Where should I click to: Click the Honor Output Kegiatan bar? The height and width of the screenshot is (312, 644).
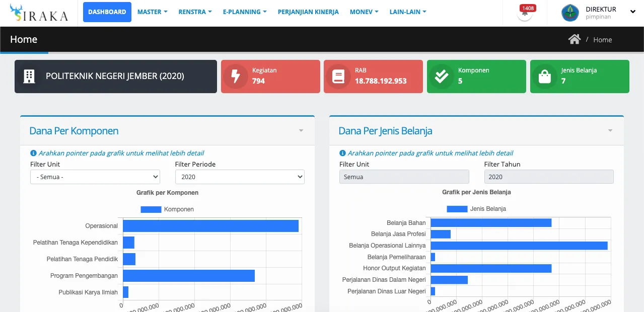tap(491, 268)
